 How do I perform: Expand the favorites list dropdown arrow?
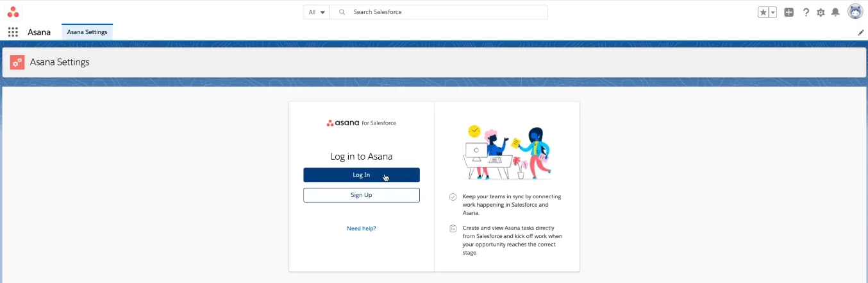[772, 12]
